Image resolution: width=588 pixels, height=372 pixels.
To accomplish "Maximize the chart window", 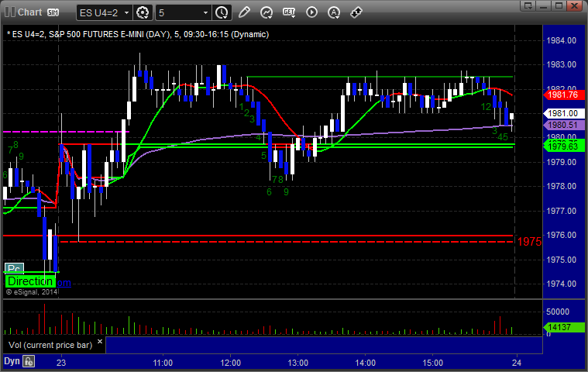I will click(x=559, y=5).
